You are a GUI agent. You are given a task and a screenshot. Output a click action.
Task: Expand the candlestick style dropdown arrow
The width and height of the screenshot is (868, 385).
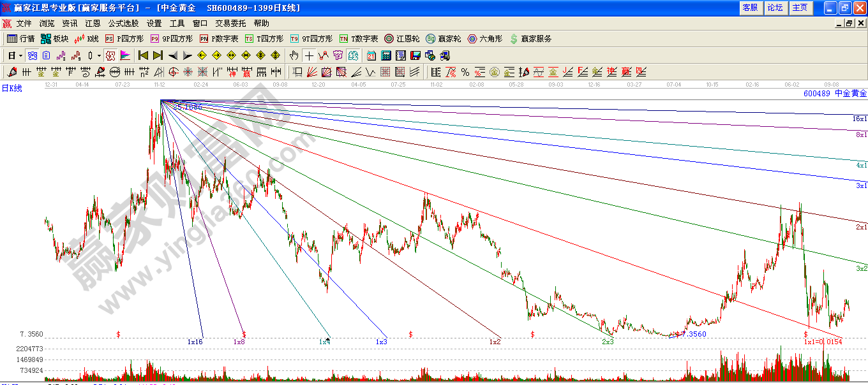[x=99, y=55]
